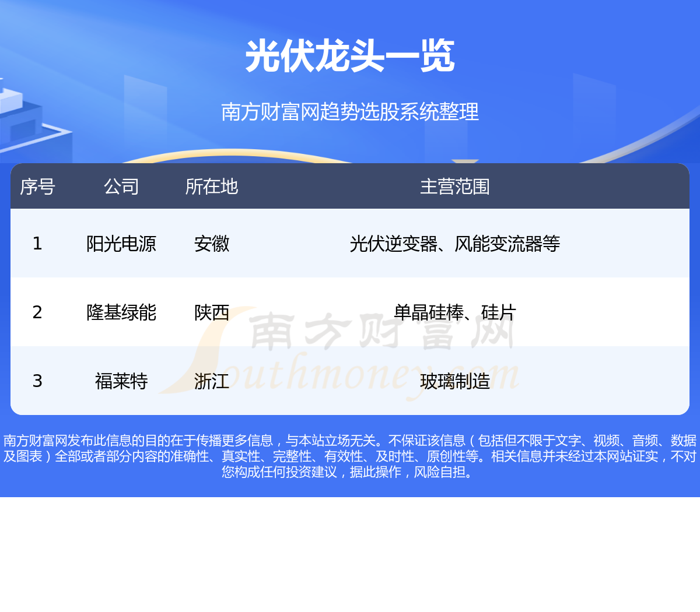Select the 阳光电源 company cell
Screen dimensions: 700x612
click(x=121, y=244)
